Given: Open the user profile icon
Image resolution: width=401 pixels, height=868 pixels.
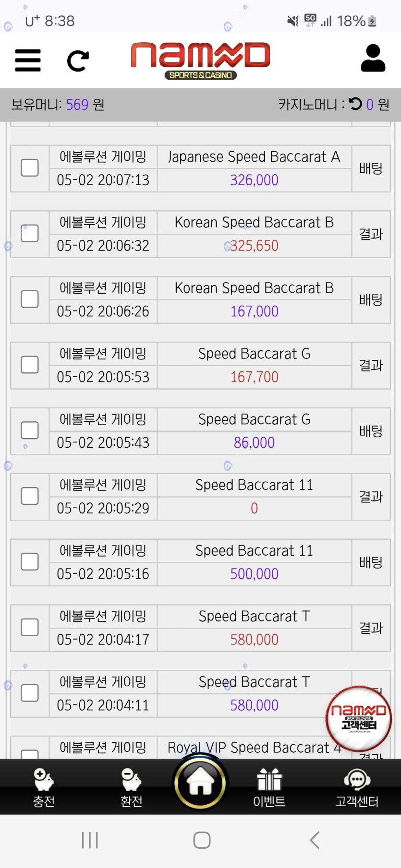Looking at the screenshot, I should (x=373, y=59).
